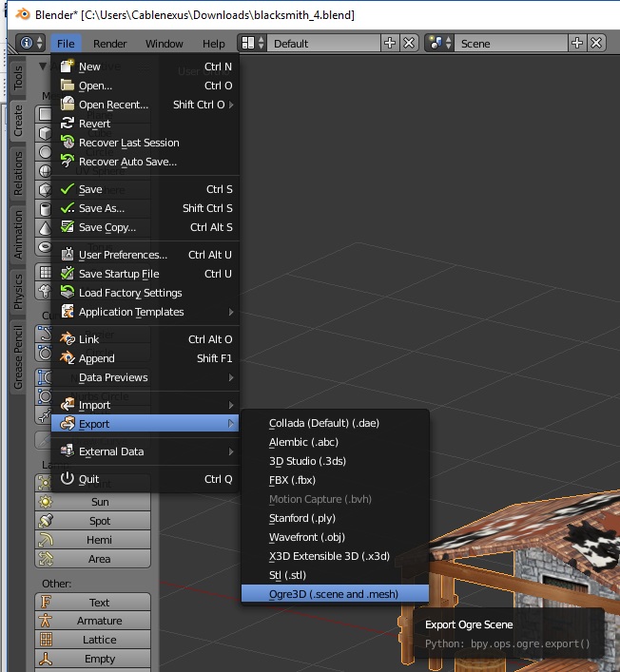620x672 pixels.
Task: Click the Default layout name field
Action: [x=323, y=44]
